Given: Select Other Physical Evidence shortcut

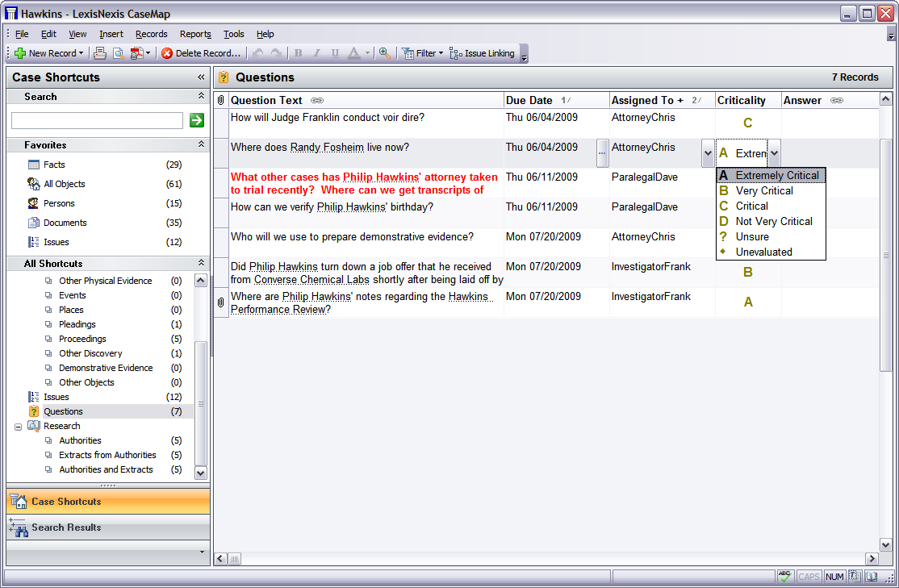Looking at the screenshot, I should 106,281.
